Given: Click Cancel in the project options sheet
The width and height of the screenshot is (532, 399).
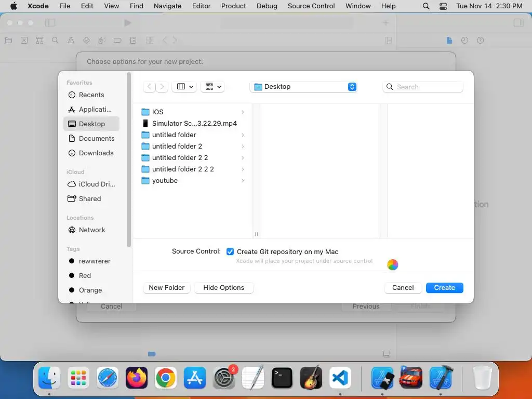Looking at the screenshot, I should click(111, 307).
